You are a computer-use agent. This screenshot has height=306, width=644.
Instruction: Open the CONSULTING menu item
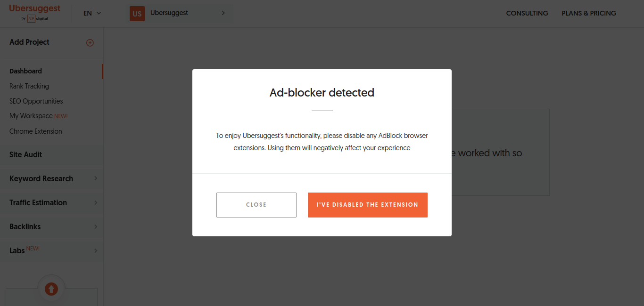(527, 13)
